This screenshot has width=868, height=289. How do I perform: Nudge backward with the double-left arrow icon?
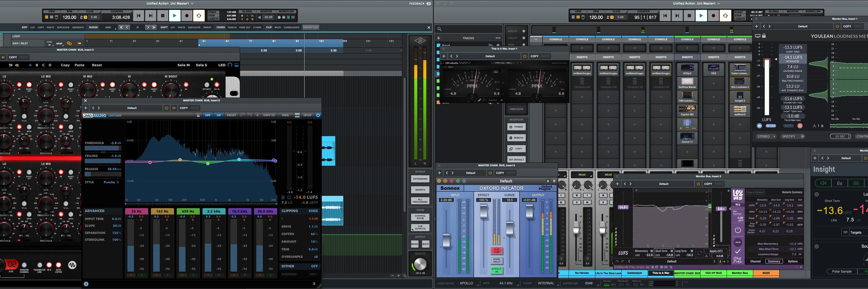tap(121, 27)
